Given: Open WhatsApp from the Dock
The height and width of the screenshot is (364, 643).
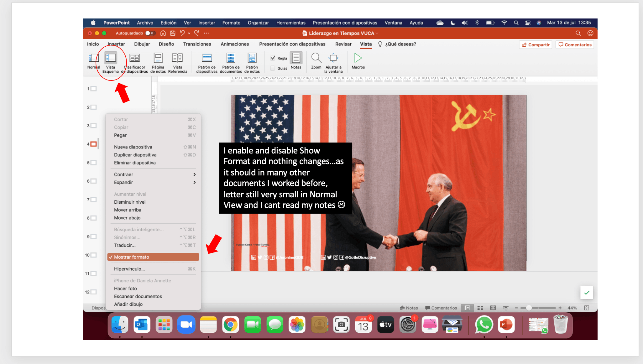Looking at the screenshot, I should click(484, 325).
